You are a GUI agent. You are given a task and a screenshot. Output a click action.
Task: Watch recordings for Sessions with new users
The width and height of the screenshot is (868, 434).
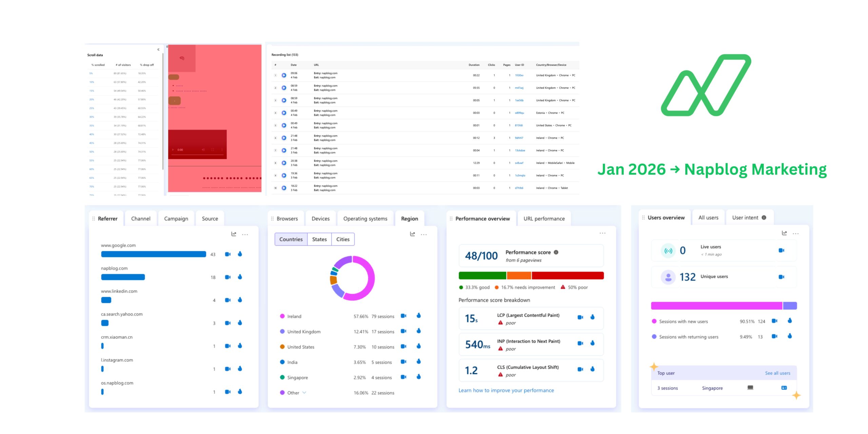coord(775,321)
